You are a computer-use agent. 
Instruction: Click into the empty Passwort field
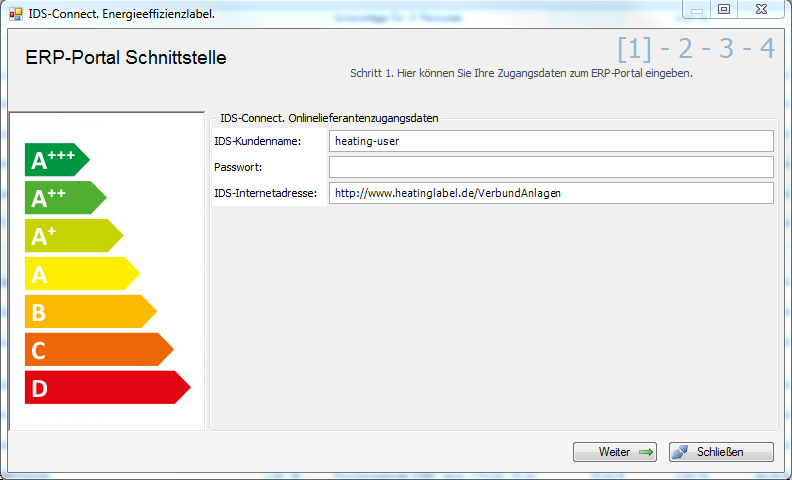click(551, 167)
